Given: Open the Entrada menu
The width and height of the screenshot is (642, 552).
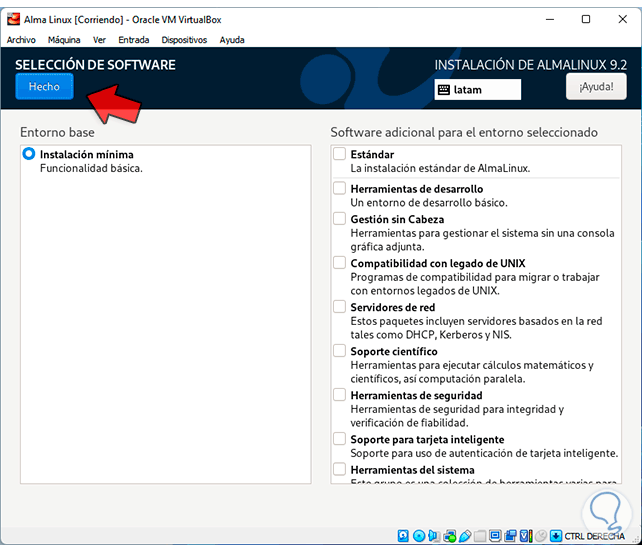Looking at the screenshot, I should [133, 40].
